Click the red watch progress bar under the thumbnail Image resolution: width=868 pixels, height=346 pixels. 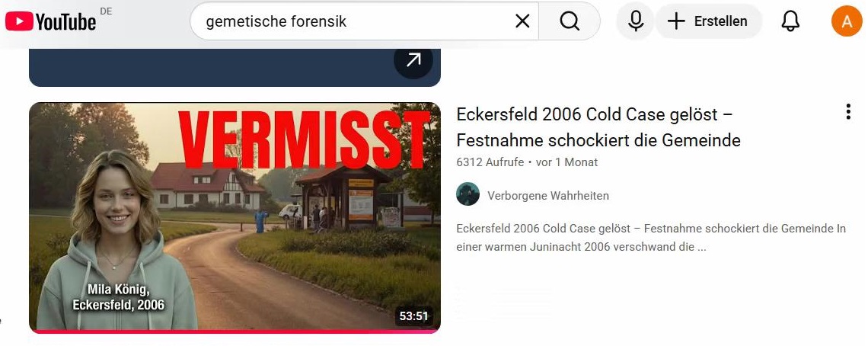click(235, 331)
